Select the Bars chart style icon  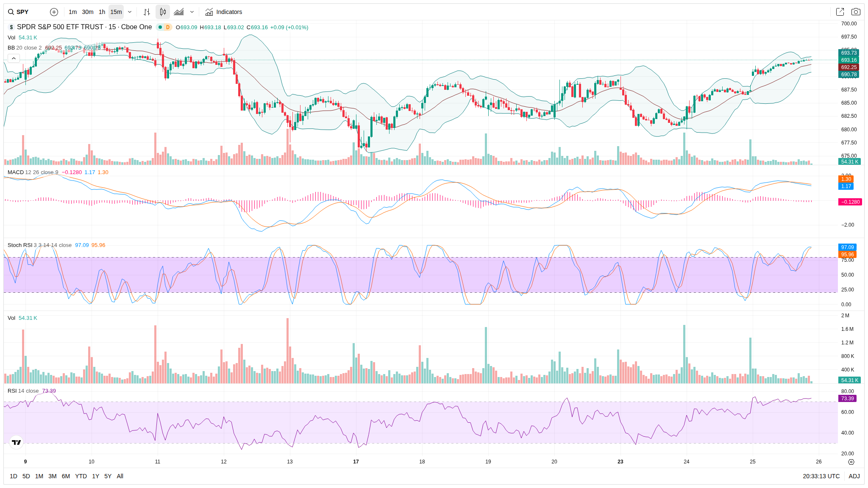coord(147,12)
